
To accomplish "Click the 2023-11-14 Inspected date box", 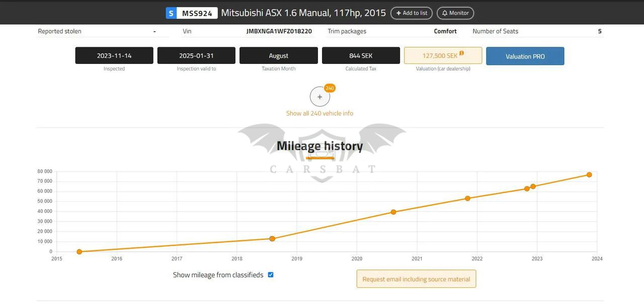I will click(114, 56).
